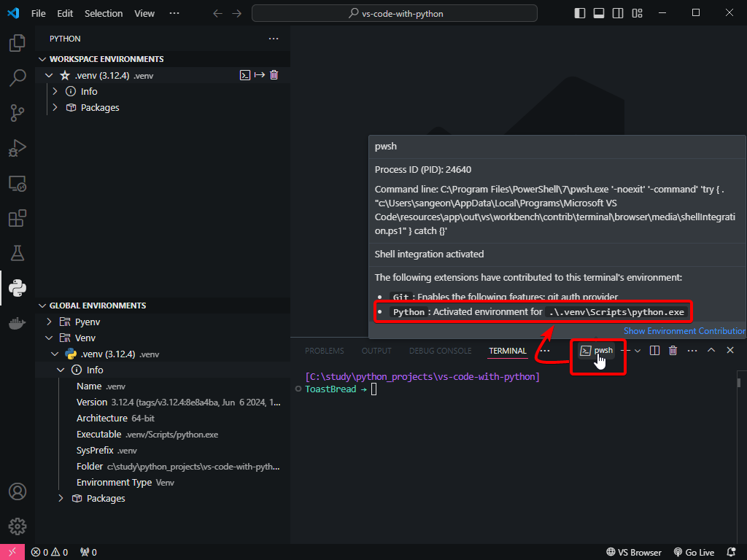
Task: Open more panel tabs ellipsis
Action: tap(546, 351)
